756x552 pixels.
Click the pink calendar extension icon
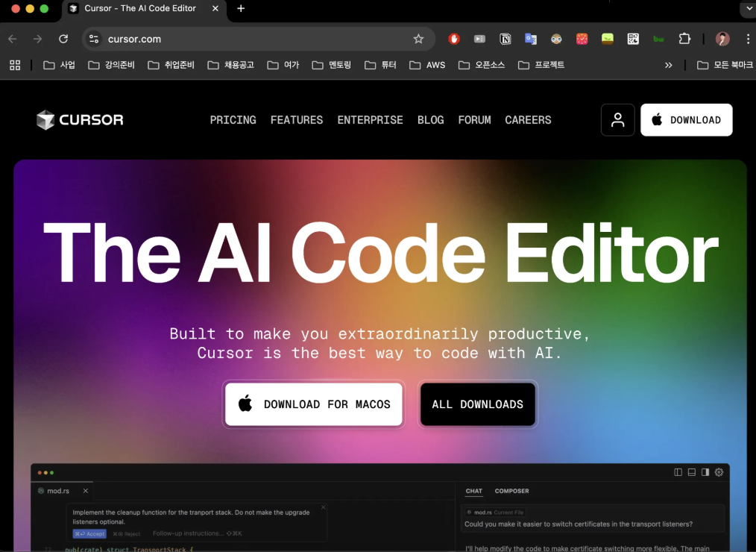click(582, 39)
